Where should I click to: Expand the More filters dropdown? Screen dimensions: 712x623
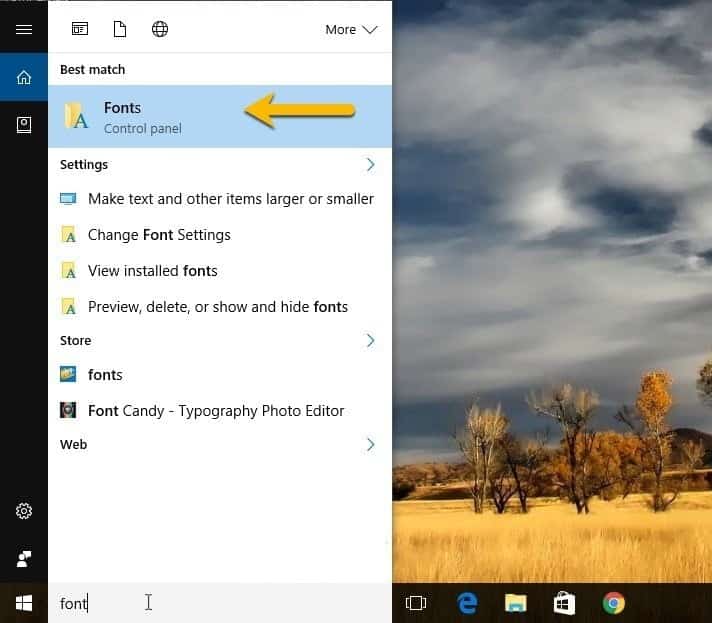pyautogui.click(x=351, y=30)
